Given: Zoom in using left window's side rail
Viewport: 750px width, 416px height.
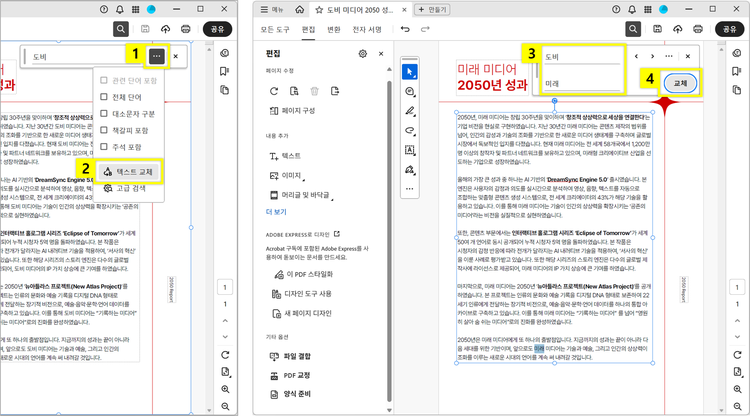Looking at the screenshot, I should tap(225, 389).
